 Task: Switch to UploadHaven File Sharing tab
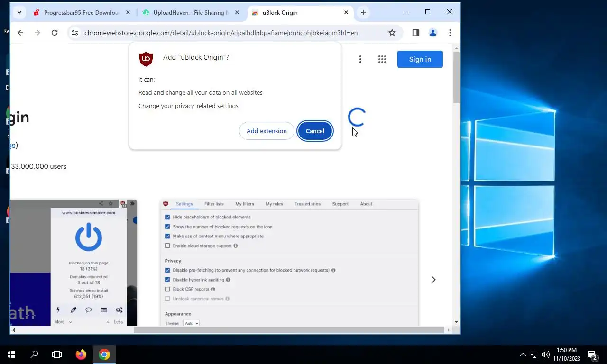(x=192, y=13)
